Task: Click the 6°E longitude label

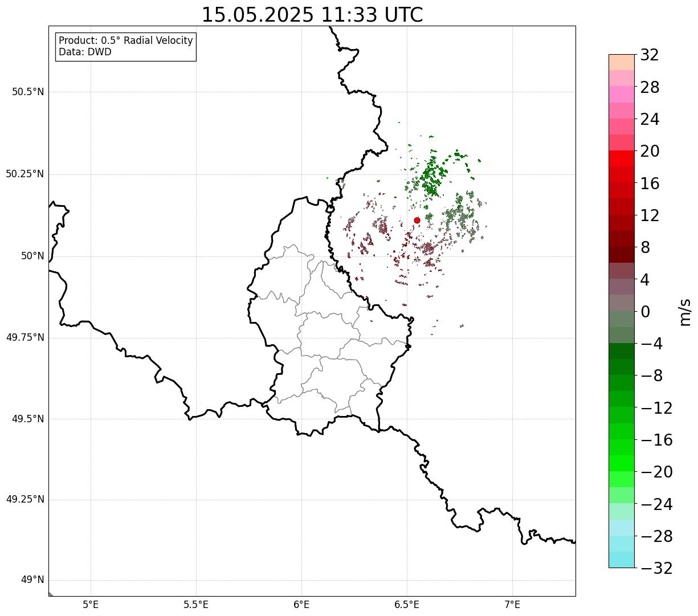Action: click(302, 605)
